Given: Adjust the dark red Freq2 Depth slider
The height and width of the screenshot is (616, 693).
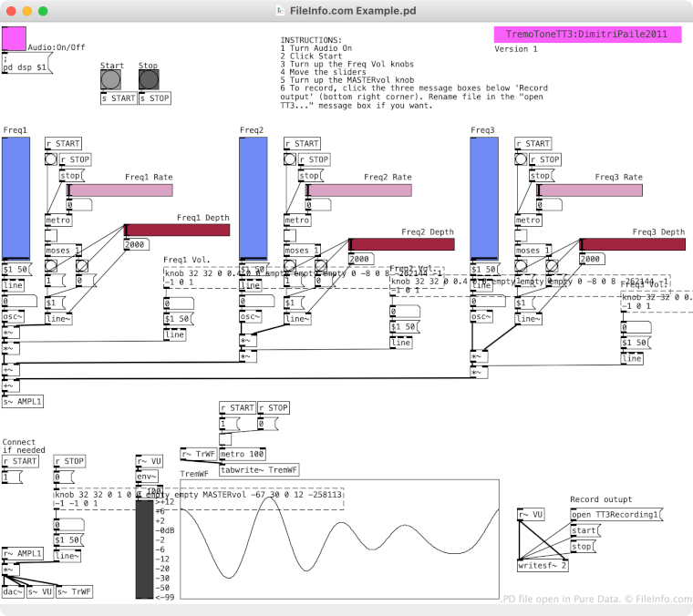Looking at the screenshot, I should [401, 244].
